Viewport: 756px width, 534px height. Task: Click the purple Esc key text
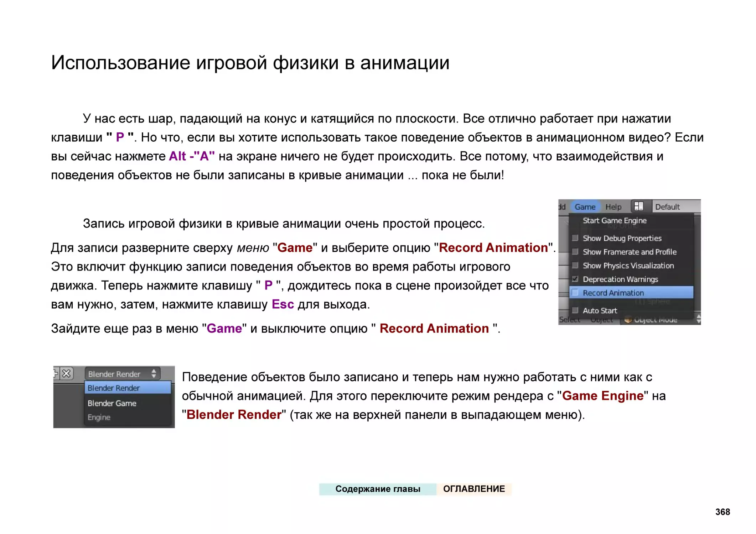[x=283, y=304]
